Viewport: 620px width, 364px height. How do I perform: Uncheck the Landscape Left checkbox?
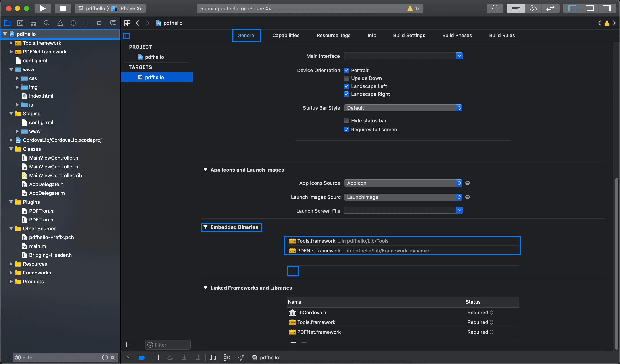346,86
